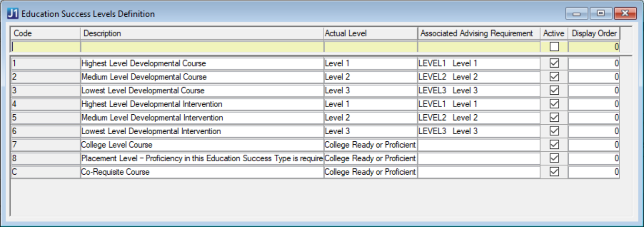The height and width of the screenshot is (227, 644).
Task: Open Actual Level cell for Medium Level Developmental Course
Action: pos(370,77)
